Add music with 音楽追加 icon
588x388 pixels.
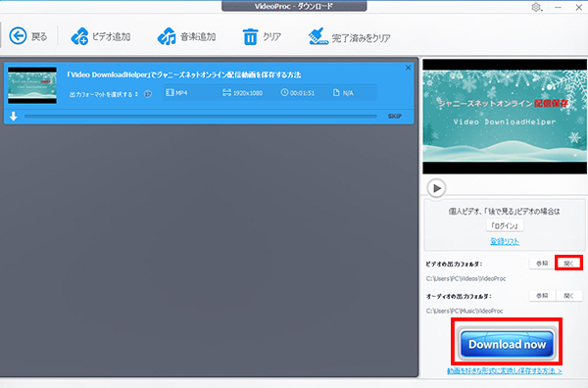[x=167, y=36]
